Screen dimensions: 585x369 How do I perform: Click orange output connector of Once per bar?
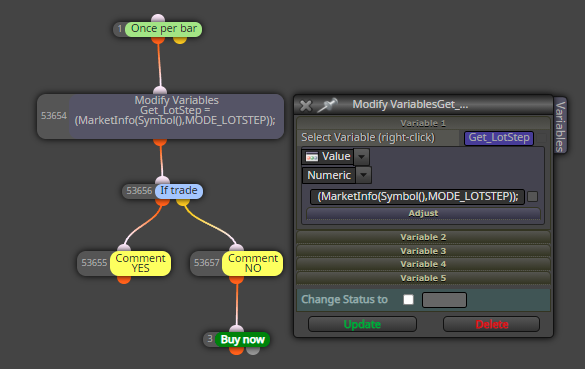pyautogui.click(x=158, y=40)
